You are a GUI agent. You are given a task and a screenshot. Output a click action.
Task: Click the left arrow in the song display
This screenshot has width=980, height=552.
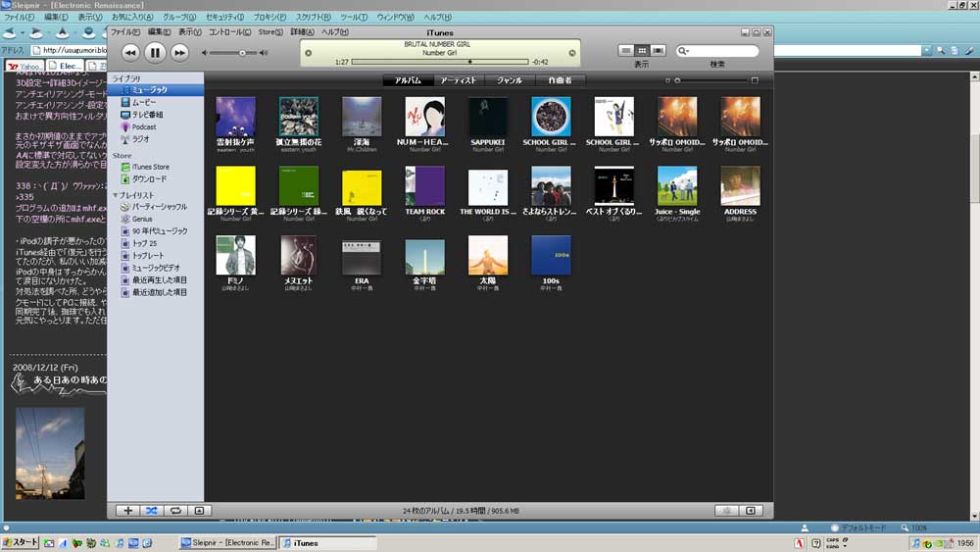(308, 53)
